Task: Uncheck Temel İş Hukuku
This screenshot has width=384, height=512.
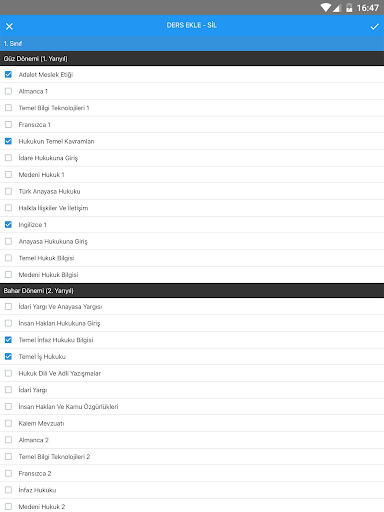Action: pyautogui.click(x=8, y=356)
